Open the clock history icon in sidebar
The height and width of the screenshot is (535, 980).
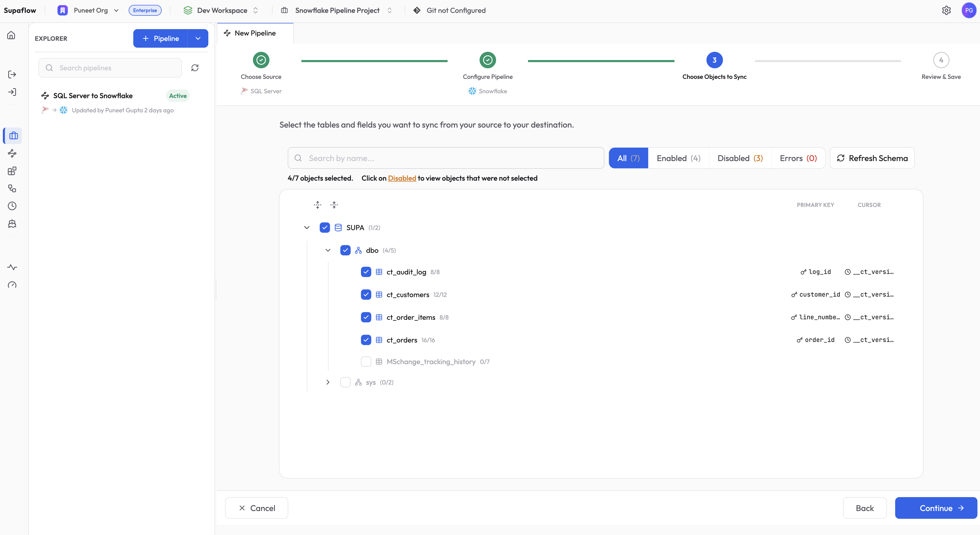(12, 206)
